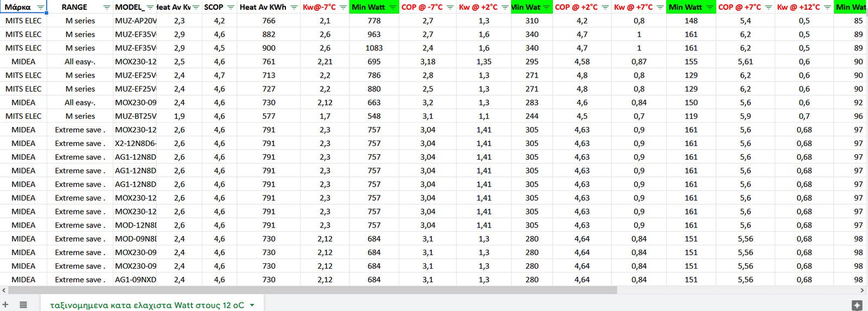This screenshot has height=311, width=868.
Task: Open the dropdown arrow on the ταξινομημενα sheet tab
Action: pos(252,306)
